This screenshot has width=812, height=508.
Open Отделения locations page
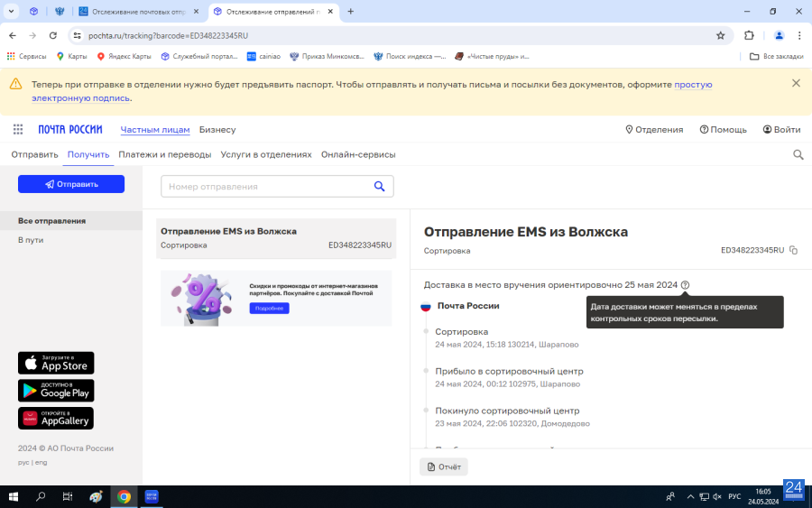[x=654, y=129]
